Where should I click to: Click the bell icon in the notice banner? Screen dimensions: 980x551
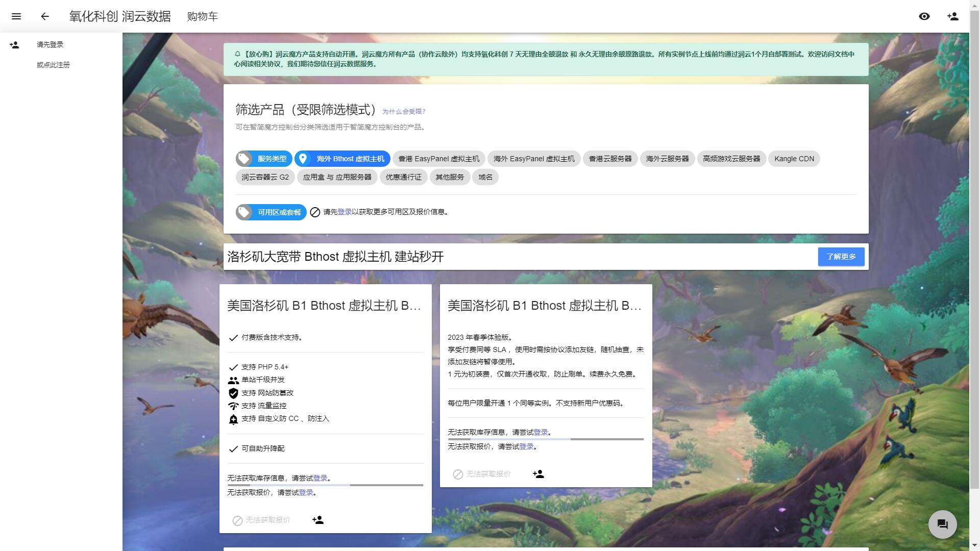[x=237, y=54]
